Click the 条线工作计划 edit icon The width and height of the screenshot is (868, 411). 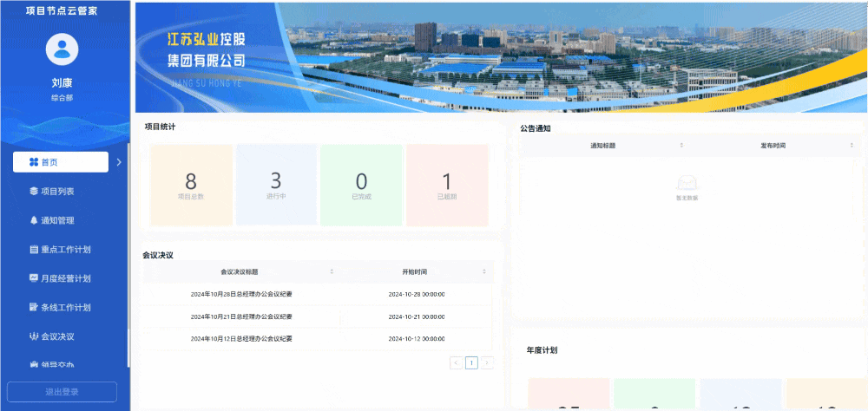point(33,308)
